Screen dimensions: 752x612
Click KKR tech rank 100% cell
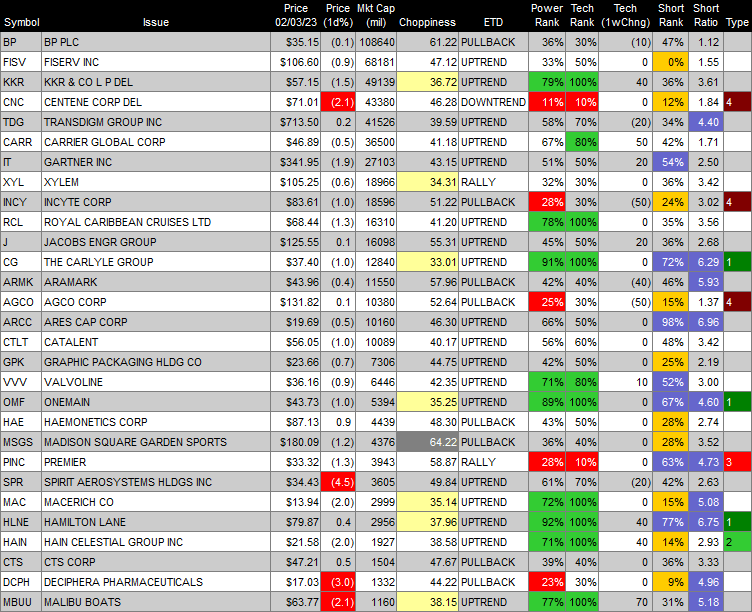[x=583, y=82]
